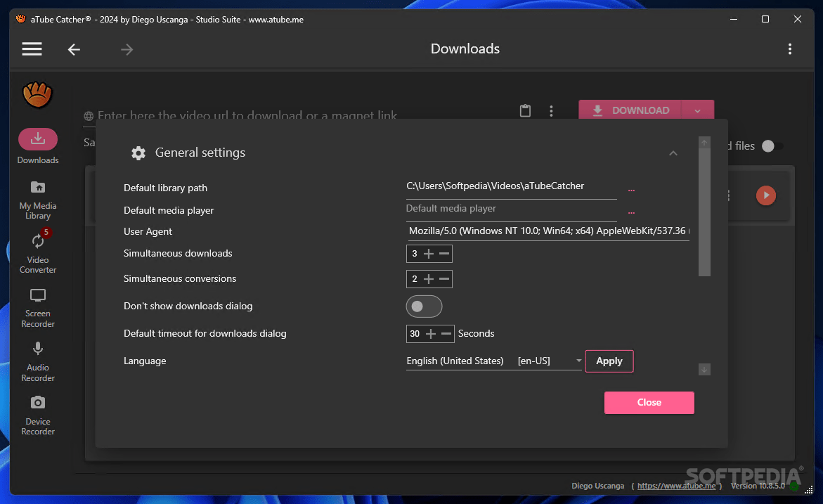Browse for default library path
This screenshot has width=823, height=504.
click(631, 190)
